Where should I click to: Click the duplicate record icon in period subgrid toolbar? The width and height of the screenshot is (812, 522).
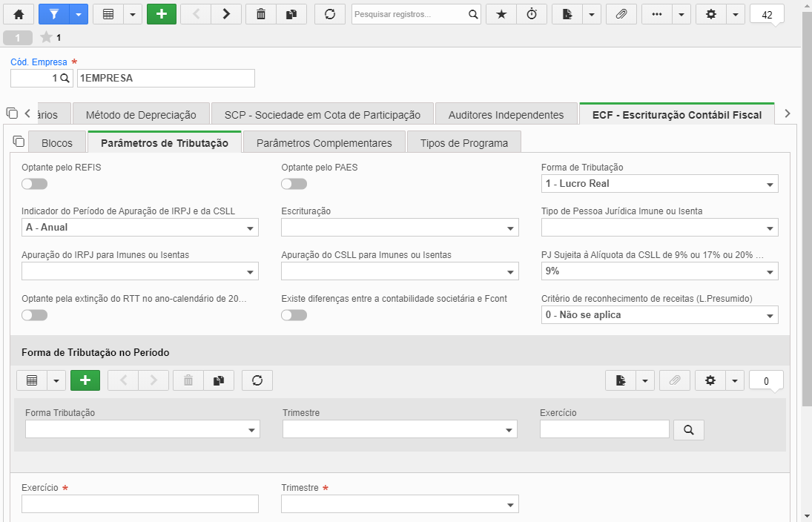[x=219, y=380]
